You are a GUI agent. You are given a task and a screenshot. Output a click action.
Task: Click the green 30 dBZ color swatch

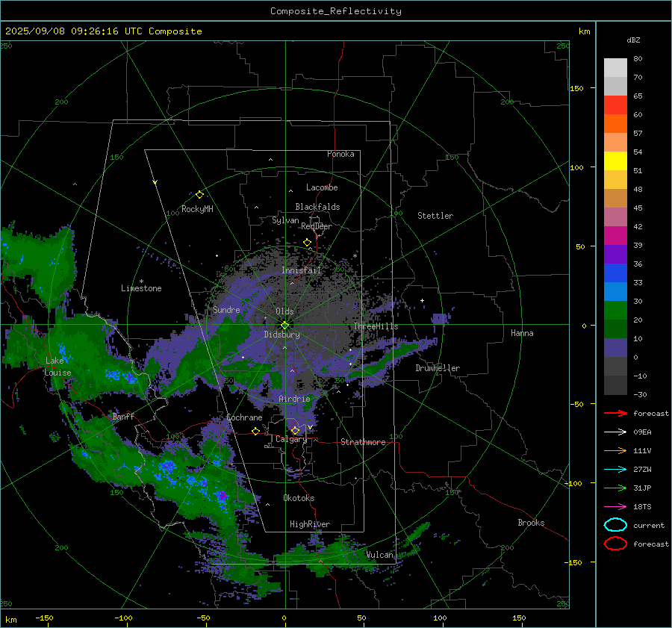coord(615,310)
